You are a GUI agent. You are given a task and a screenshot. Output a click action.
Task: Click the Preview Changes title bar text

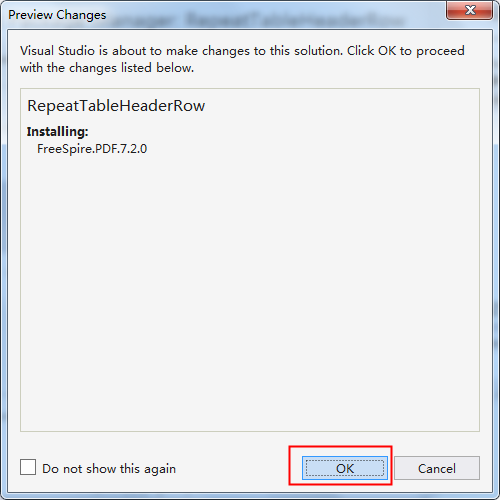[x=57, y=15]
